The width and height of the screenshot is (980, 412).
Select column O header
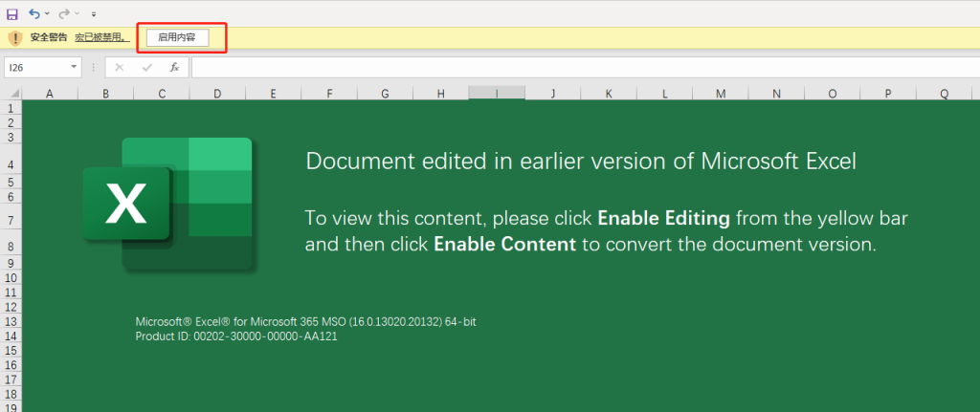833,94
